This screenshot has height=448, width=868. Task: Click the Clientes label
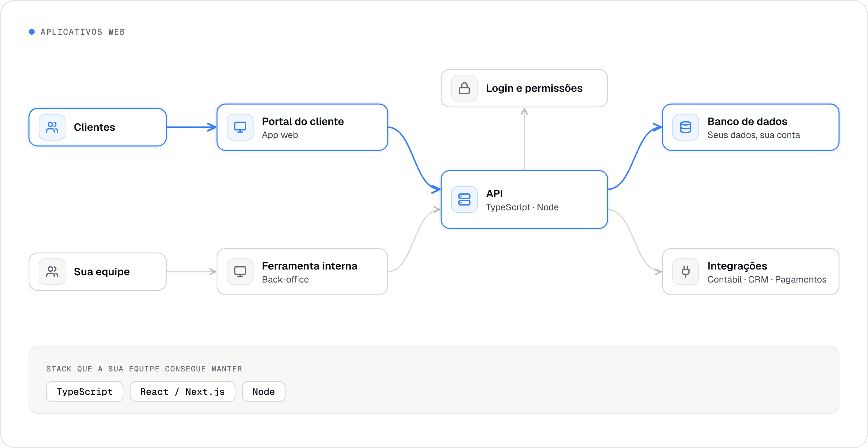(94, 127)
